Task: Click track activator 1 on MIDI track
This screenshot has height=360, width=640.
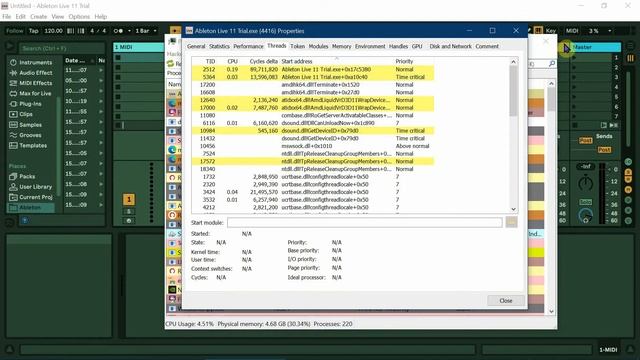Action: pos(129,199)
